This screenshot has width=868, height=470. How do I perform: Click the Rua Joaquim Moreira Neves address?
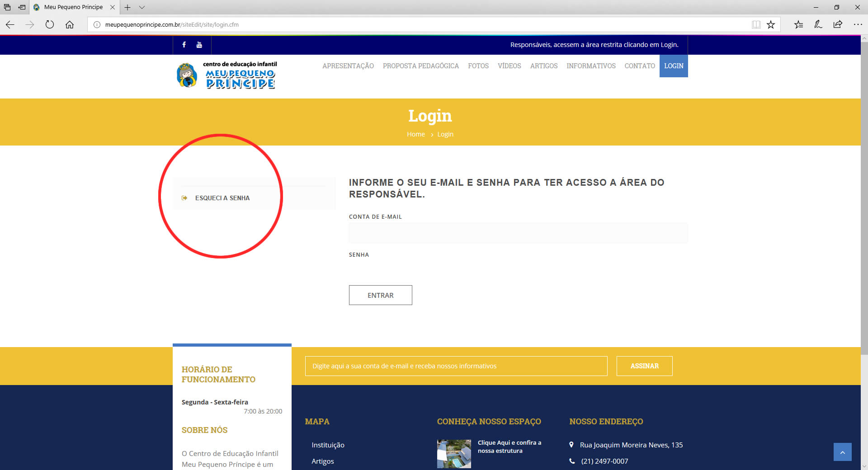[x=631, y=445]
